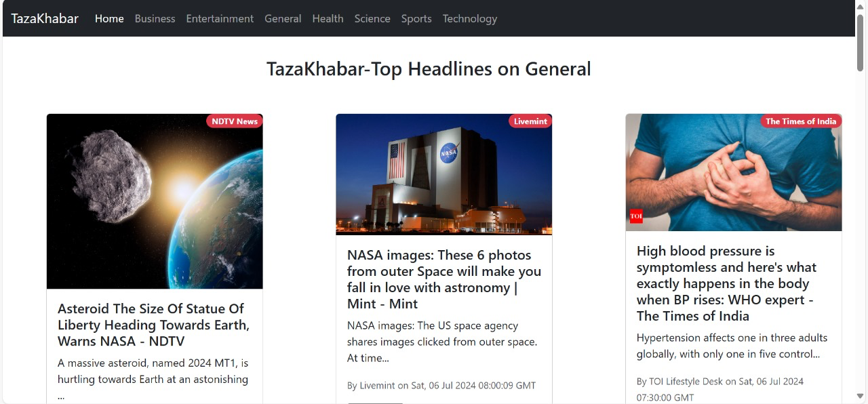Select Entertainment in the navbar

pyautogui.click(x=220, y=18)
